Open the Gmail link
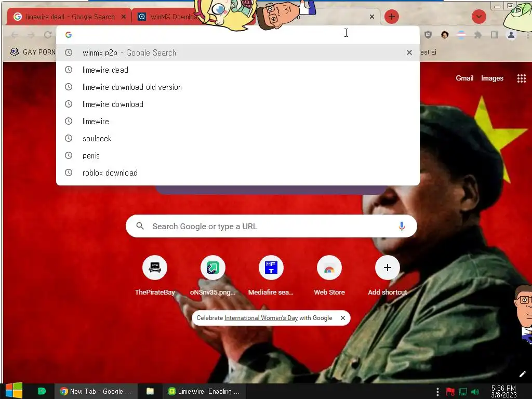 click(464, 78)
